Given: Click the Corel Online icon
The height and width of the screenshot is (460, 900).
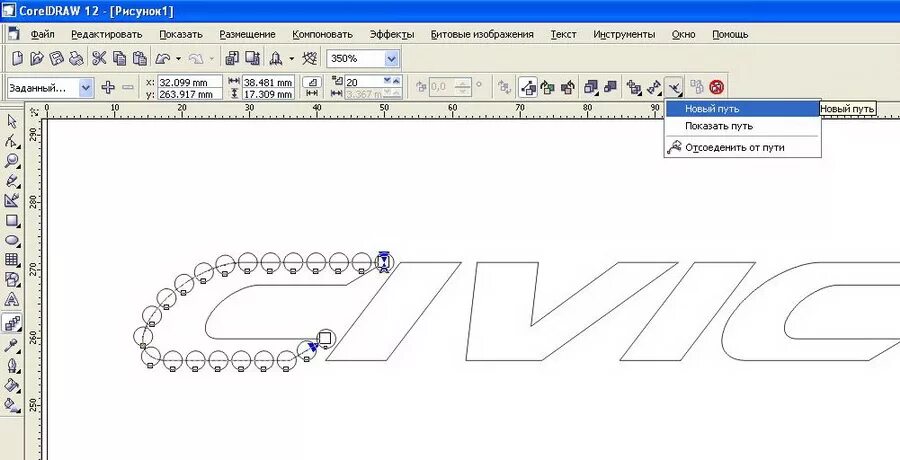Looking at the screenshot, I should coord(311,59).
